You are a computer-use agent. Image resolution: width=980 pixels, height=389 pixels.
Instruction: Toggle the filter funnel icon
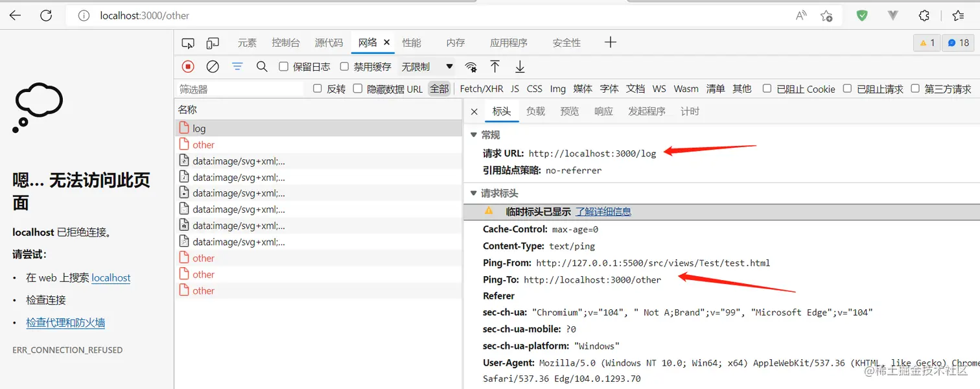point(237,66)
